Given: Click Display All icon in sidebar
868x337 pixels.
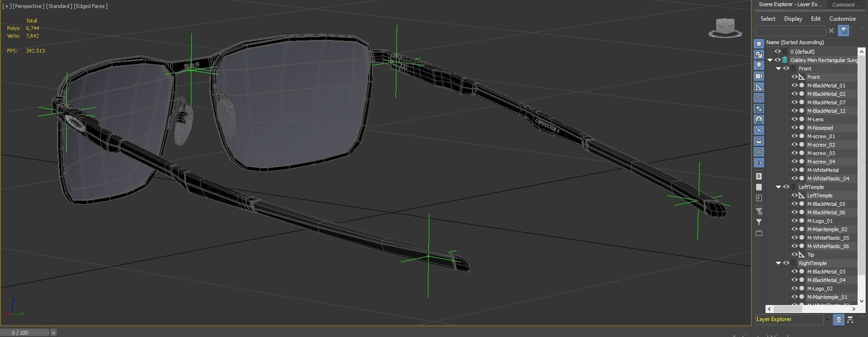Looking at the screenshot, I should coord(758,176).
